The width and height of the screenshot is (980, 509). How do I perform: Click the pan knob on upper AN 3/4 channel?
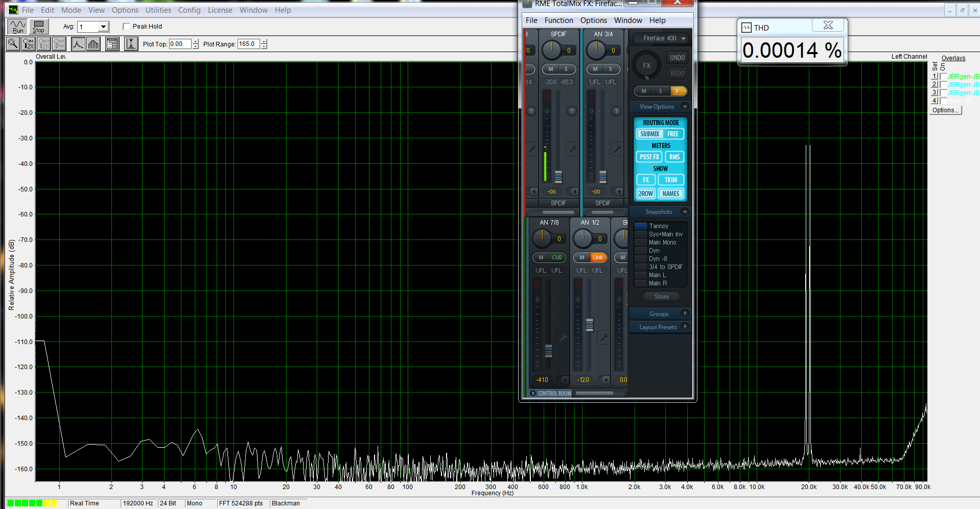pos(596,50)
